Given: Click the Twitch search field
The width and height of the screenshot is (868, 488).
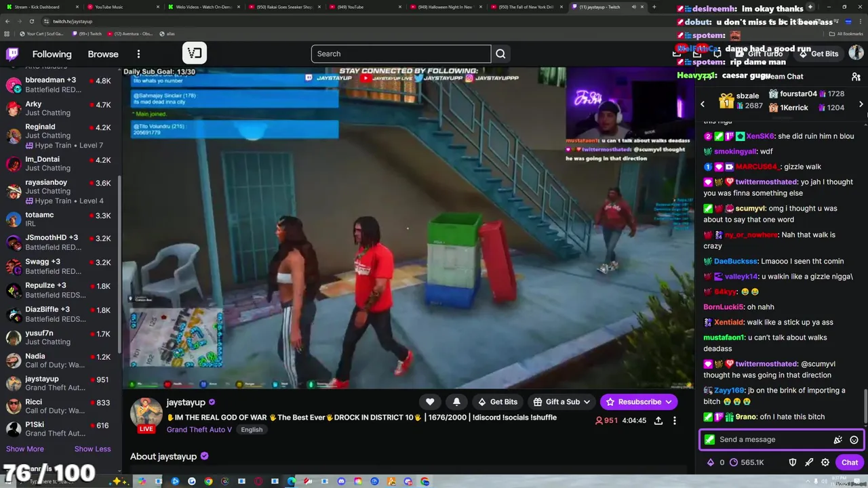Looking at the screenshot, I should [401, 54].
